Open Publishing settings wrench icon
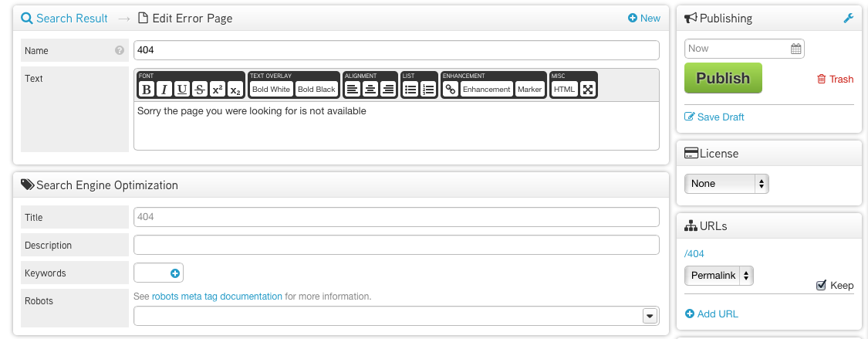868x339 pixels. coord(848,19)
